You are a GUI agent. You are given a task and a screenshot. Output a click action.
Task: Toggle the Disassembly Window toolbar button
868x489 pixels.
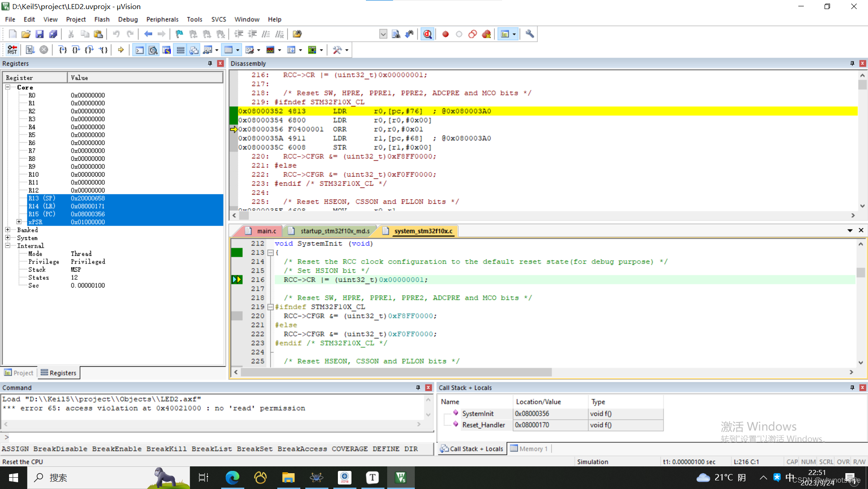pos(153,50)
